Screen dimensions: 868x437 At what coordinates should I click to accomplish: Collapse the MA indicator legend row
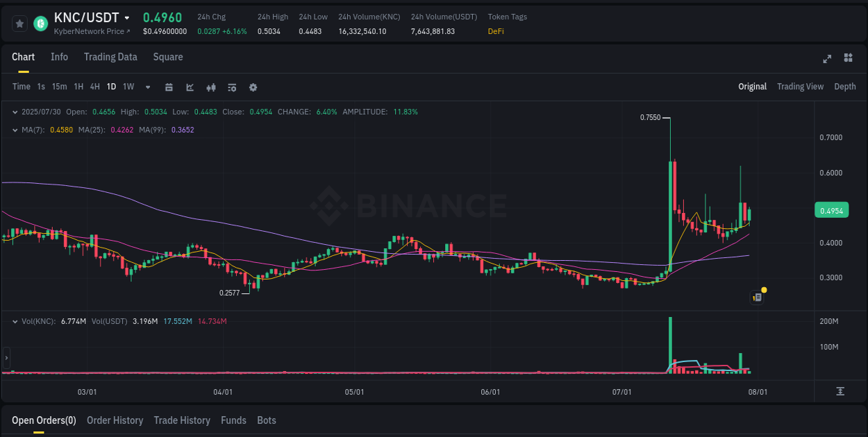[14, 129]
